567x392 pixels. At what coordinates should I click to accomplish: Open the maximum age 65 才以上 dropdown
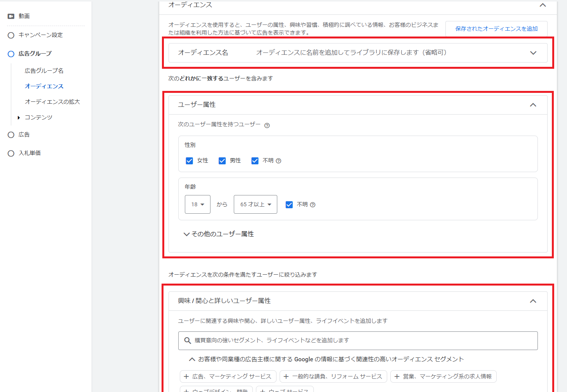[x=256, y=204]
